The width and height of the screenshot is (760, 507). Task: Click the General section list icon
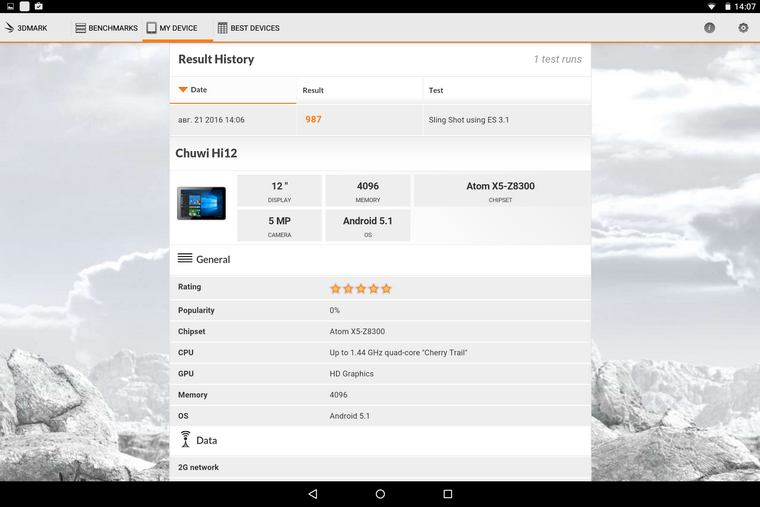tap(185, 258)
